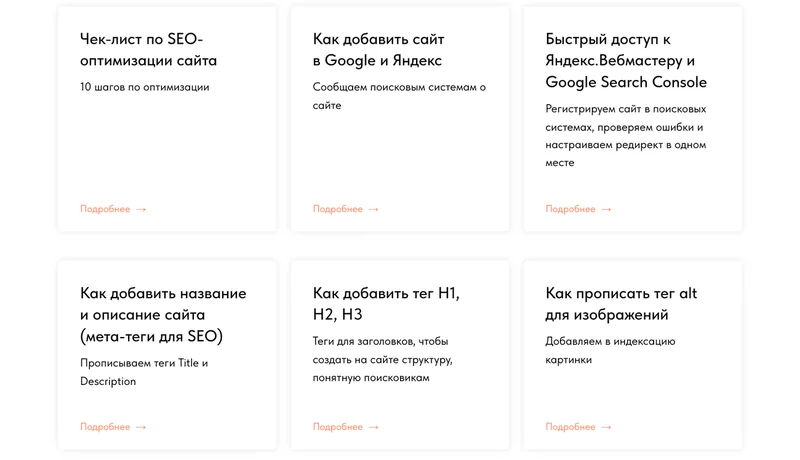
Task: Click the text 'Сообщаем поисковым системам о сайте'
Action: tap(399, 96)
